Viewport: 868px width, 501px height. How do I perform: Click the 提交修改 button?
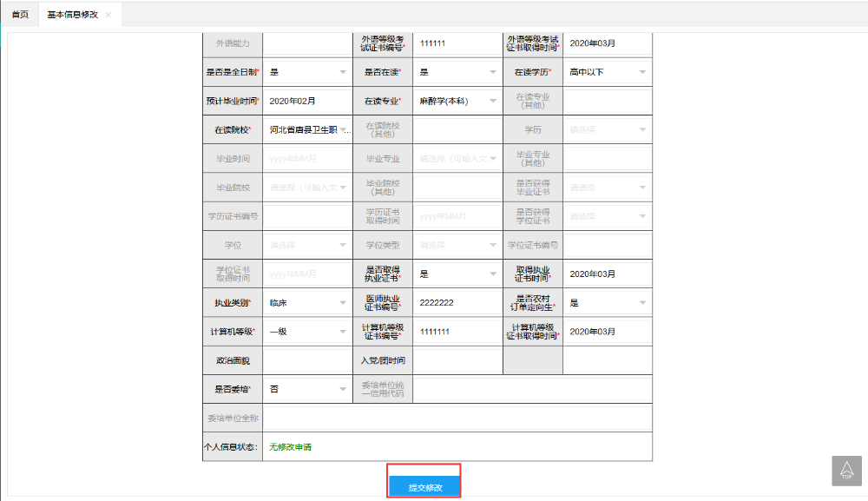point(424,487)
